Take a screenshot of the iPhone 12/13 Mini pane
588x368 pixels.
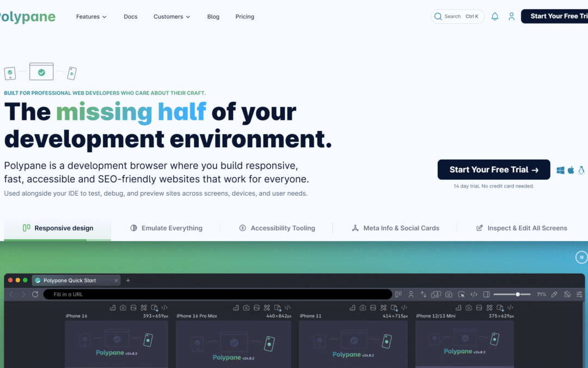(x=469, y=307)
